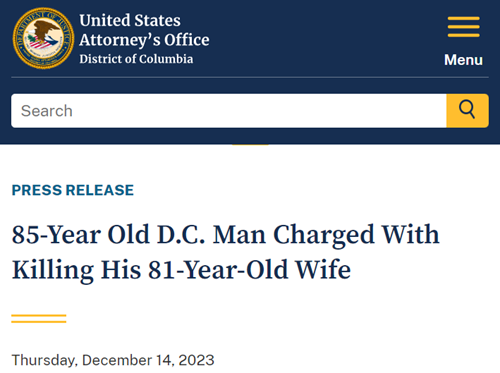
Task: Click the magnifying glass search button
Action: coord(467,111)
